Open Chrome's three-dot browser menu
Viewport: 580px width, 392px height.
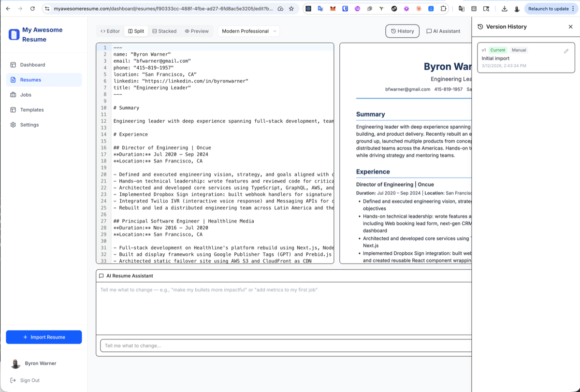click(573, 8)
